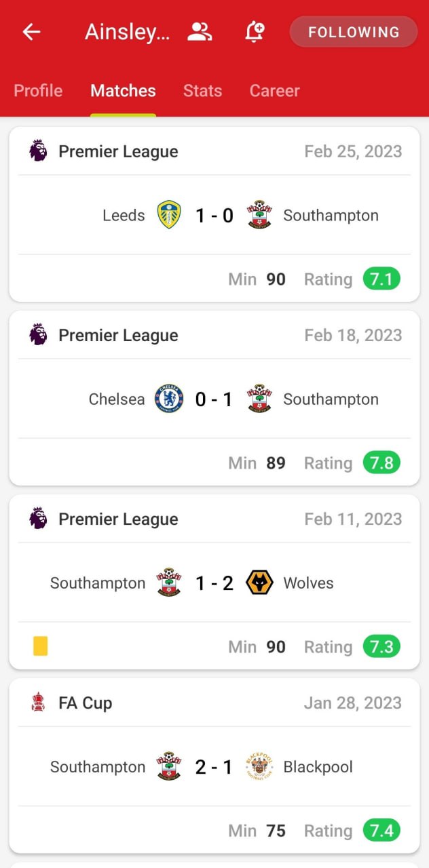
Task: Tap the Blackpool club crest
Action: point(259,766)
